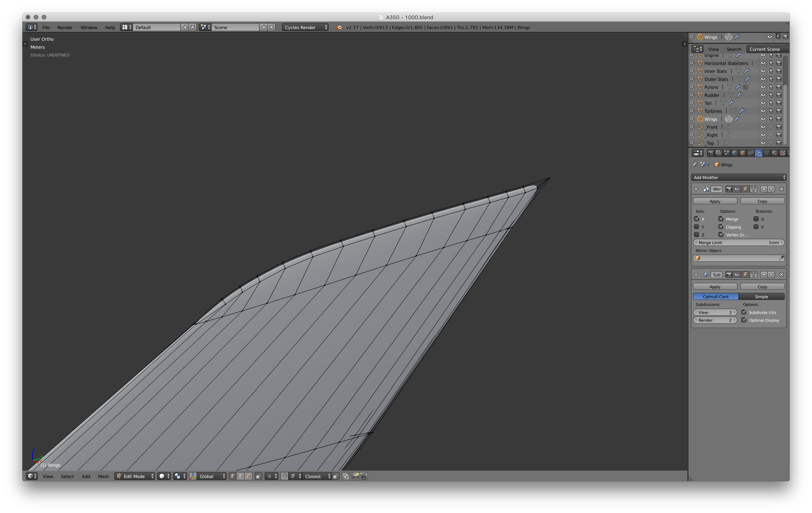The height and width of the screenshot is (513, 812).
Task: Open the Scene properties tab
Action: pos(727,153)
